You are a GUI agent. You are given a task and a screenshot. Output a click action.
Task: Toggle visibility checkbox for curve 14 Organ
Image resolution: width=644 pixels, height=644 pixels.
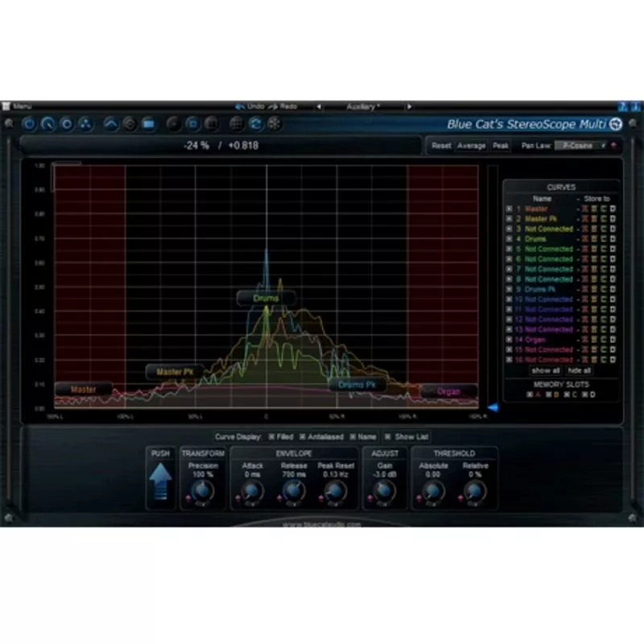click(x=509, y=340)
